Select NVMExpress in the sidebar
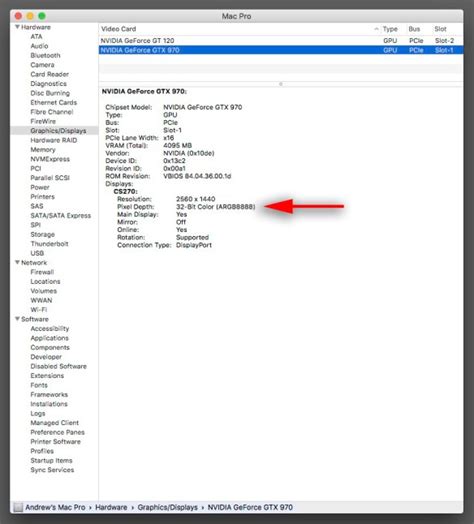474x524 pixels. pyautogui.click(x=50, y=159)
